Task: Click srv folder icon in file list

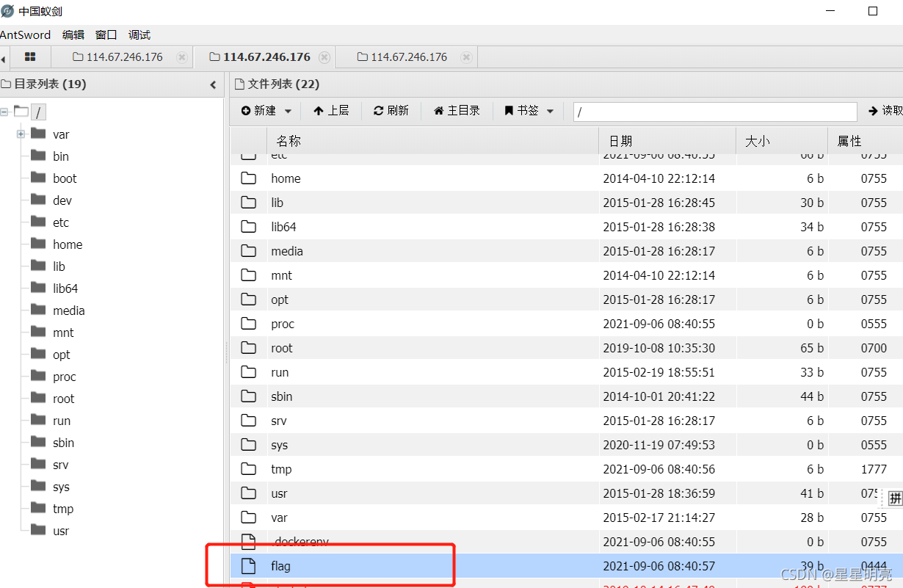Action: [249, 421]
